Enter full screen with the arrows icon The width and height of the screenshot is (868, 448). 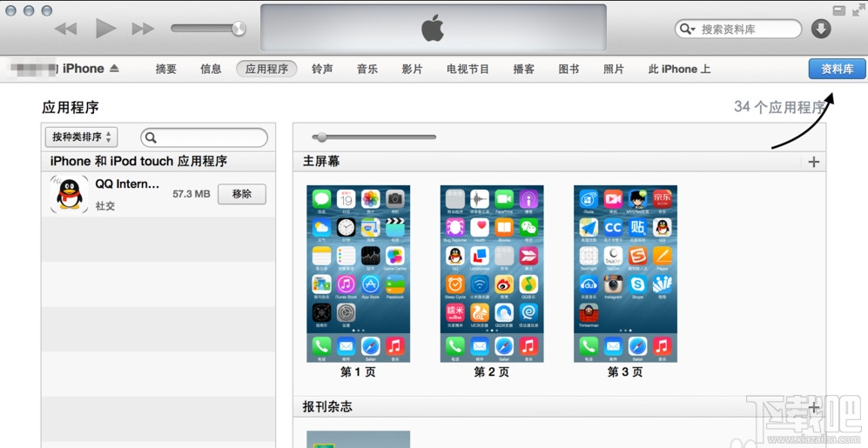click(x=857, y=10)
